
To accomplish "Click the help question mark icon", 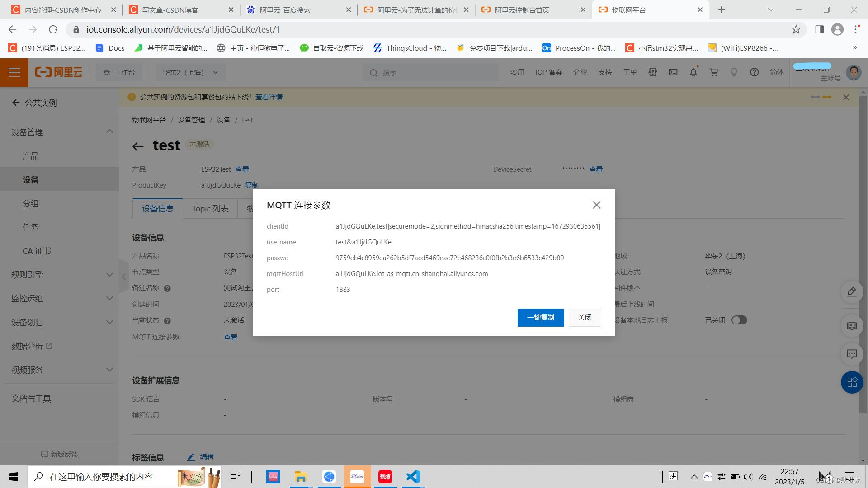I will (754, 72).
